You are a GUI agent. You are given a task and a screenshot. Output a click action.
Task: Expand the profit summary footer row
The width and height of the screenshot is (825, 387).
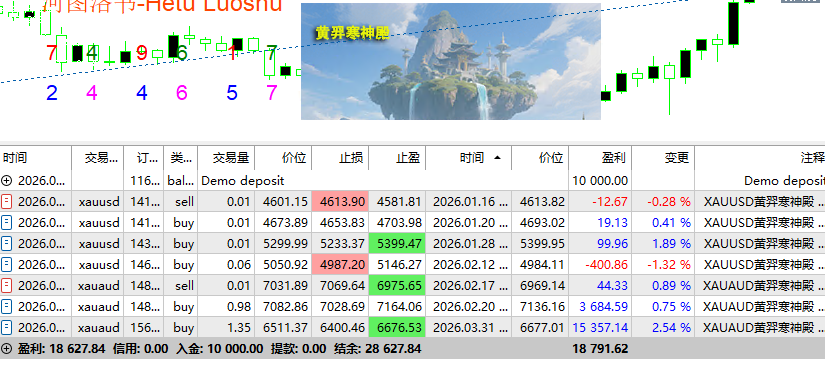click(7, 349)
